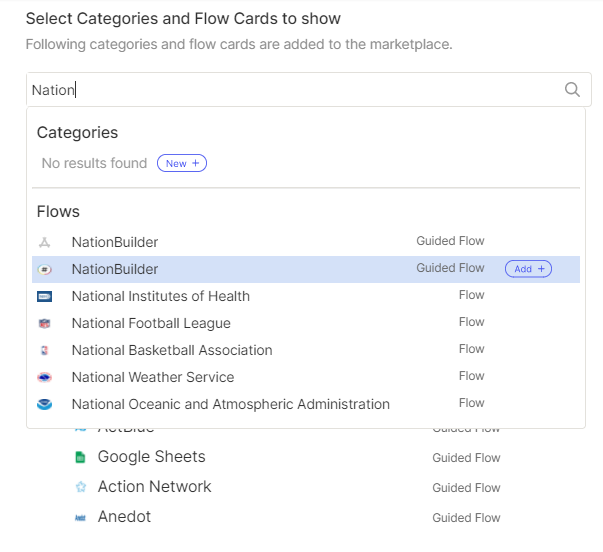Select National Football League
This screenshot has height=552, width=603.
(151, 324)
